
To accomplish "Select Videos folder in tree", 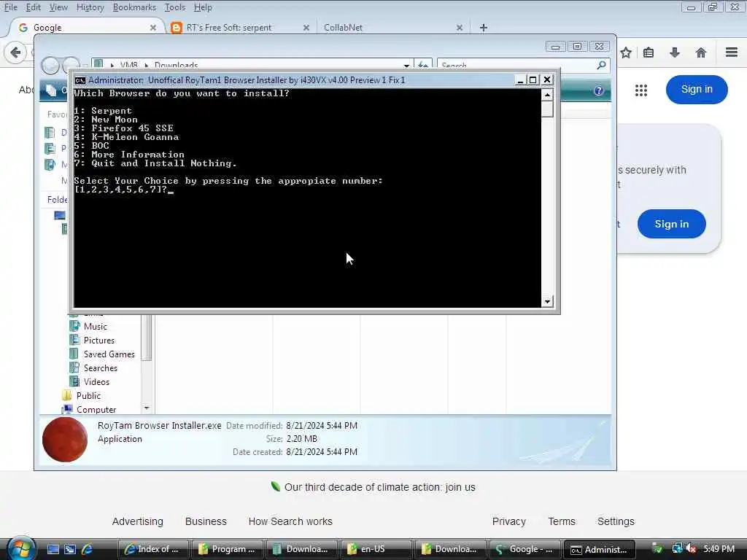I will [x=96, y=381].
